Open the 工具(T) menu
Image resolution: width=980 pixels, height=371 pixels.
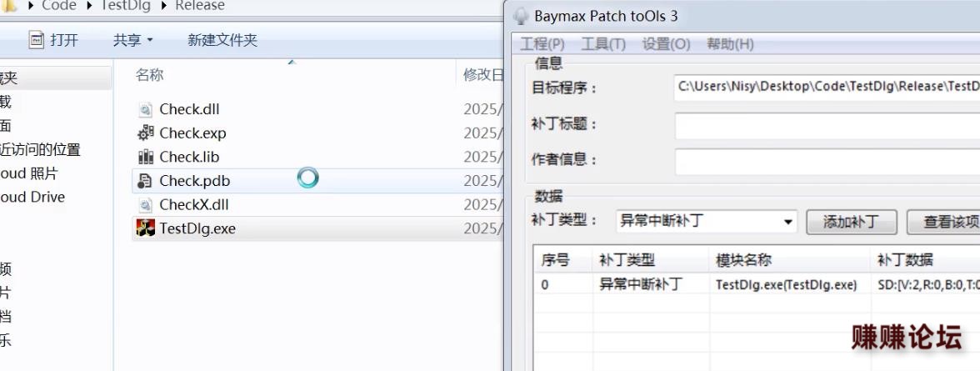(x=602, y=44)
